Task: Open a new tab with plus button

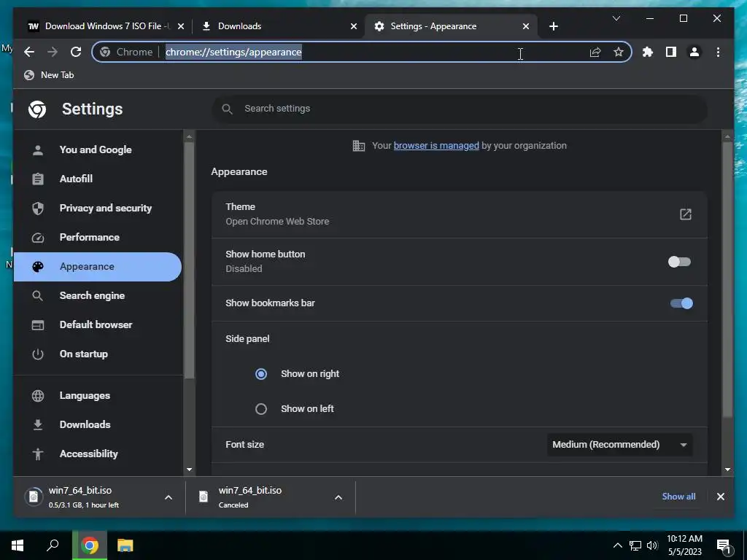Action: (x=553, y=26)
